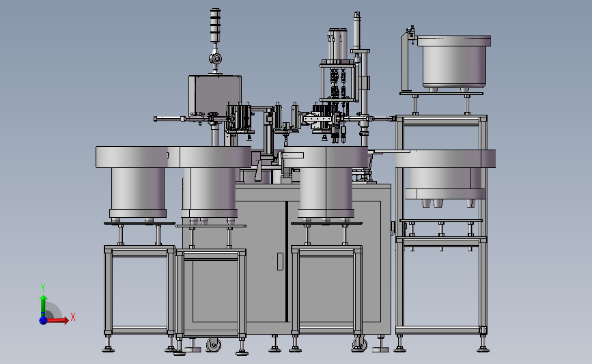Select the caster wheel under the cabinet's right side

359,344
